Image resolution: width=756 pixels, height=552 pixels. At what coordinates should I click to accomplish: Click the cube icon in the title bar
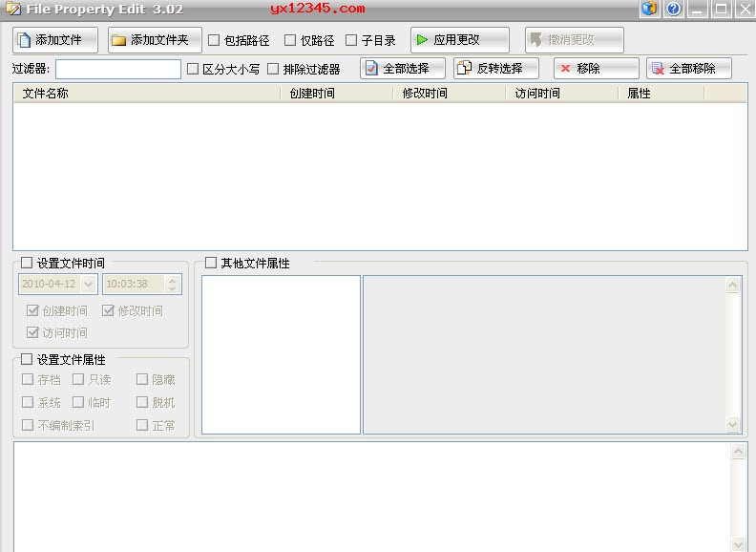point(649,9)
